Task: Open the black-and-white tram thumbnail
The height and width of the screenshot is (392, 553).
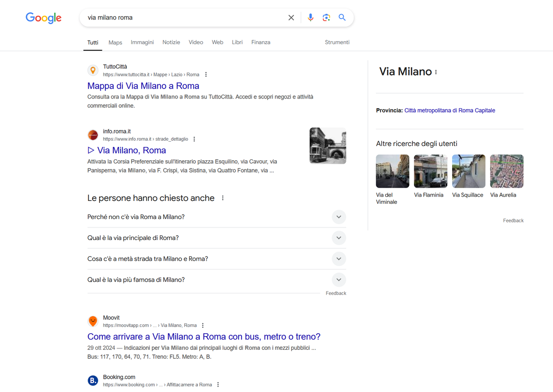Action: pos(328,146)
